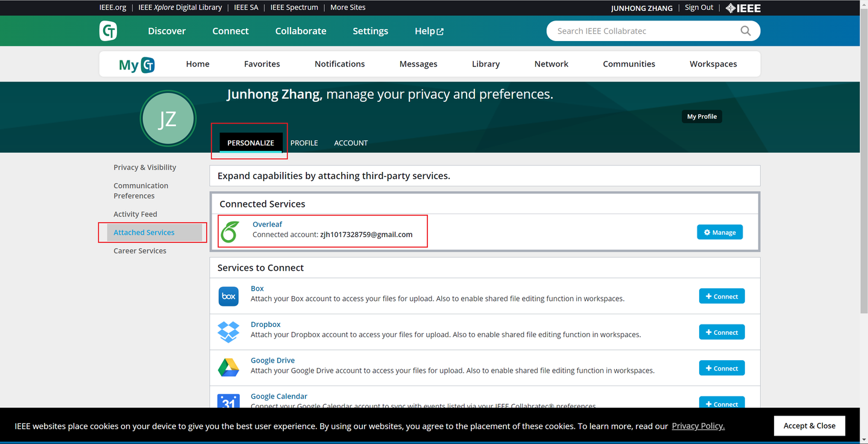
Task: Switch to the PROFILE tab
Action: pos(304,142)
